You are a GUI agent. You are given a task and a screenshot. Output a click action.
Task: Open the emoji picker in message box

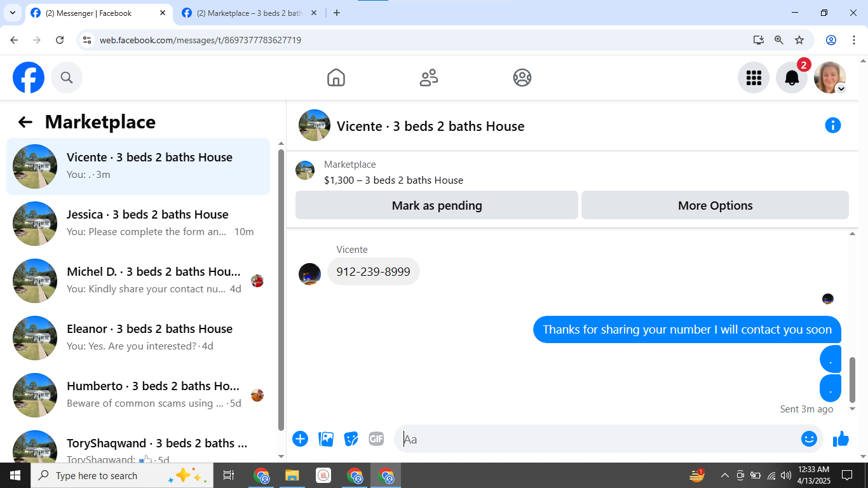809,438
